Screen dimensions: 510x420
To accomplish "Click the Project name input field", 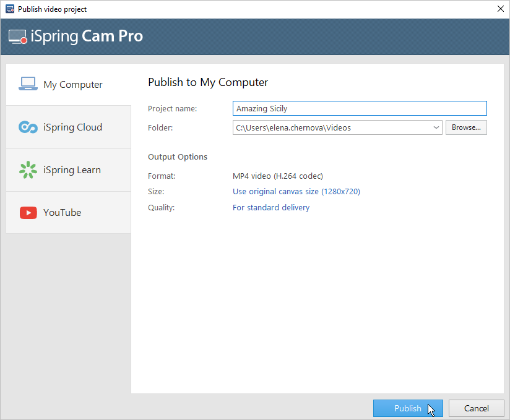I will tap(360, 108).
